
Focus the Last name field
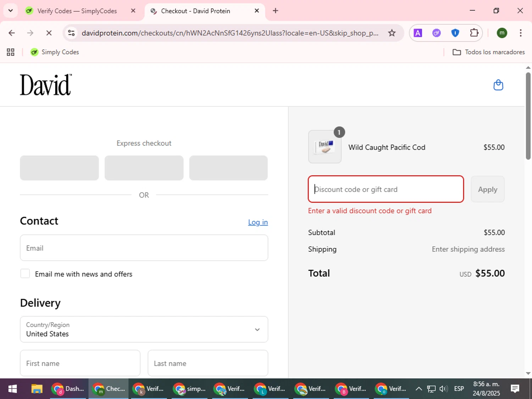tap(208, 363)
